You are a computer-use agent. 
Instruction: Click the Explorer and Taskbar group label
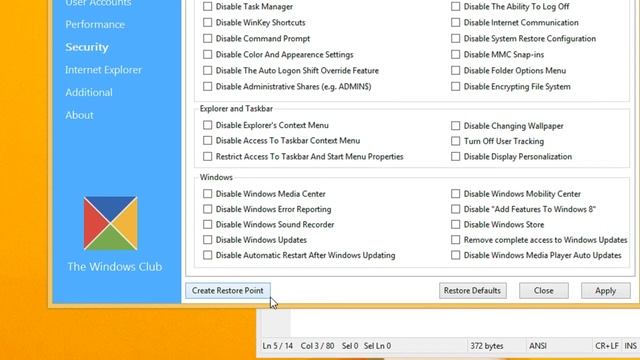[x=236, y=109]
